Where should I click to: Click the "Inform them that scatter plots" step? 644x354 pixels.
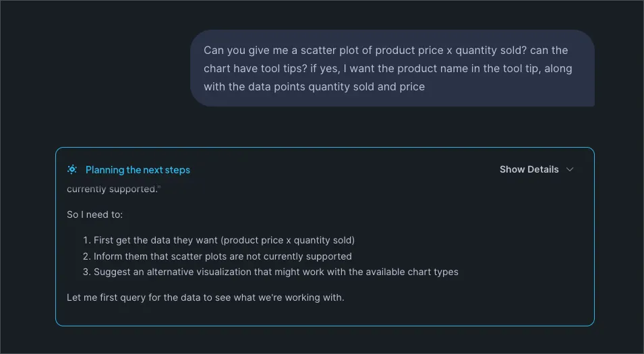[223, 256]
